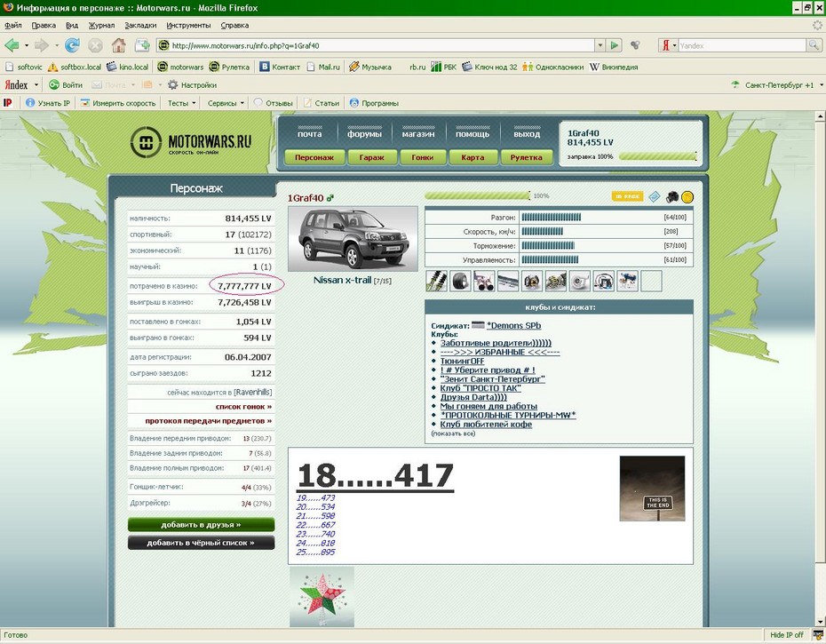Click the fuel level progress bar
The image size is (826, 644).
pos(657,156)
